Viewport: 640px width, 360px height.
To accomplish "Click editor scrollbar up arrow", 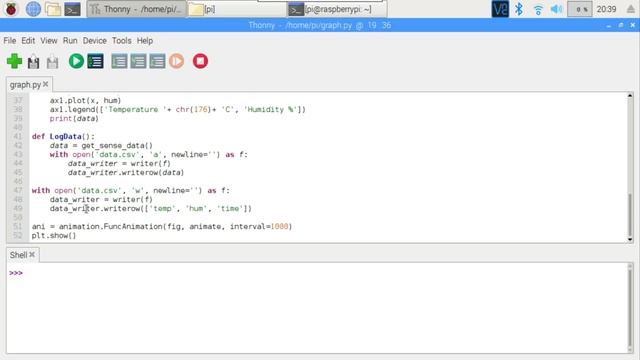I will tap(630, 96).
